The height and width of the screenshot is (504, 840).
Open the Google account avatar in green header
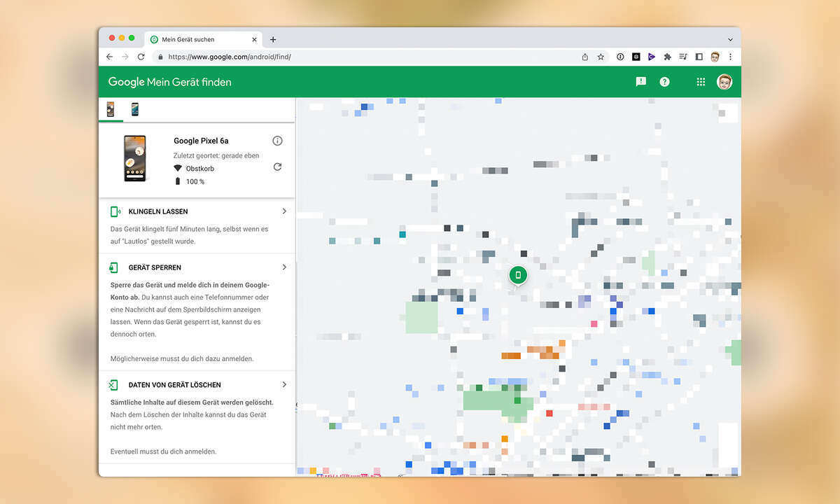724,82
